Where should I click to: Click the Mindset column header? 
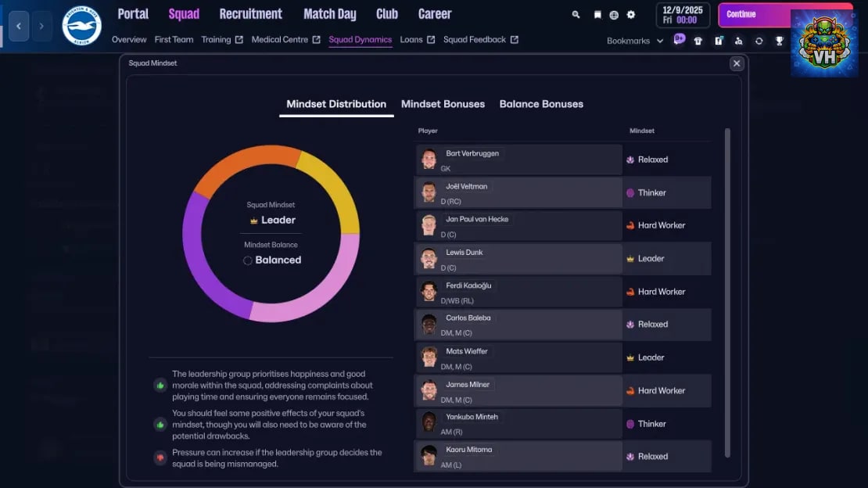coord(641,131)
